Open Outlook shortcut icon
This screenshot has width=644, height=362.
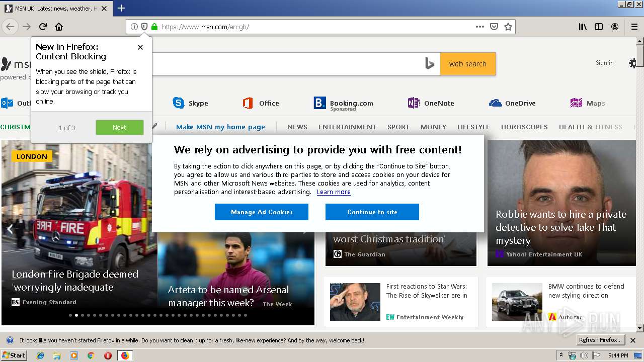7,103
